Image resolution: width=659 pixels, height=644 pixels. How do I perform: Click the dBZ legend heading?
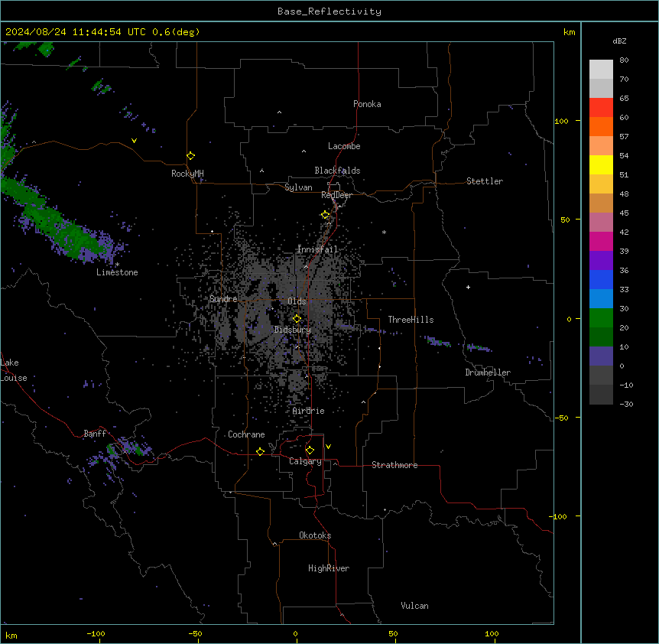[x=619, y=41]
